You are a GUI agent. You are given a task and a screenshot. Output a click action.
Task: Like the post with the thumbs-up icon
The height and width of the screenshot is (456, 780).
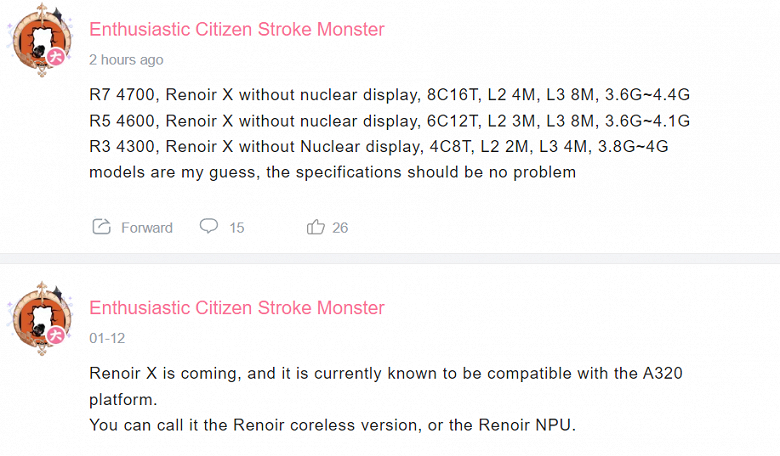pyautogui.click(x=316, y=227)
